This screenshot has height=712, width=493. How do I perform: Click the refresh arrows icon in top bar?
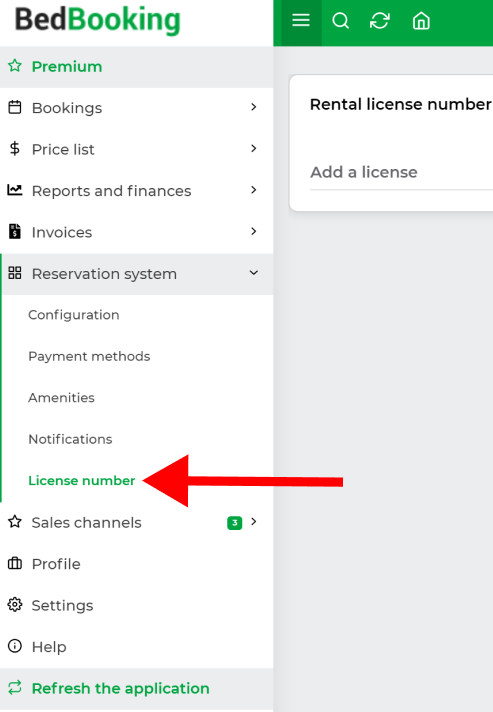click(380, 21)
